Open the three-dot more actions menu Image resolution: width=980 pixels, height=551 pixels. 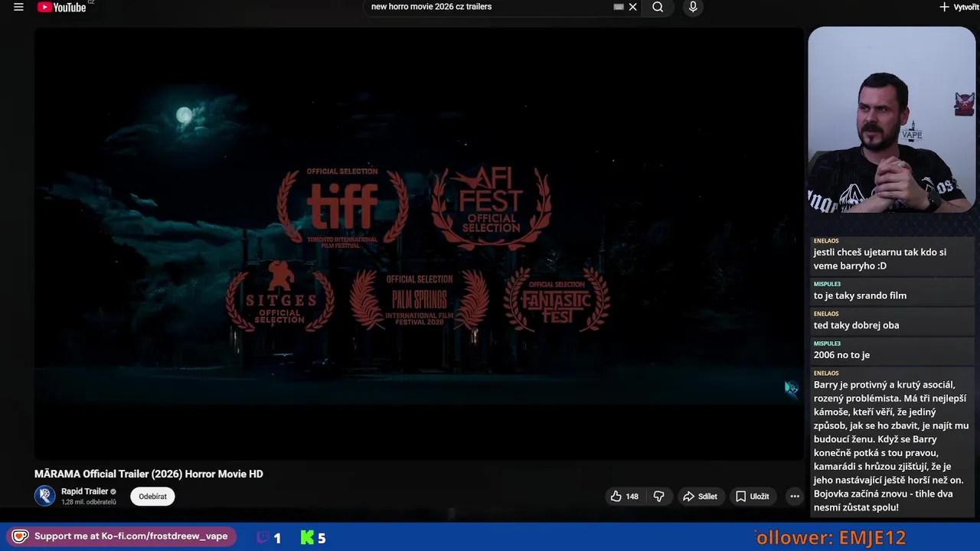pyautogui.click(x=795, y=497)
